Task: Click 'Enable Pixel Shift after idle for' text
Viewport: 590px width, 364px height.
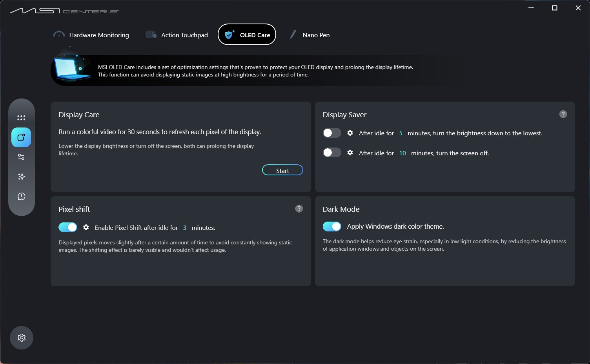Action: [137, 227]
